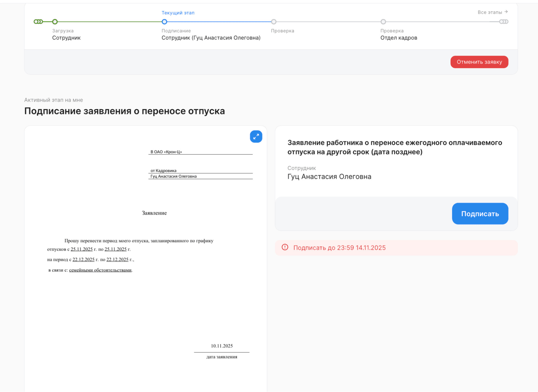Click collapsed remaining stages cluster at timeline end
The height and width of the screenshot is (392, 538).
(504, 22)
